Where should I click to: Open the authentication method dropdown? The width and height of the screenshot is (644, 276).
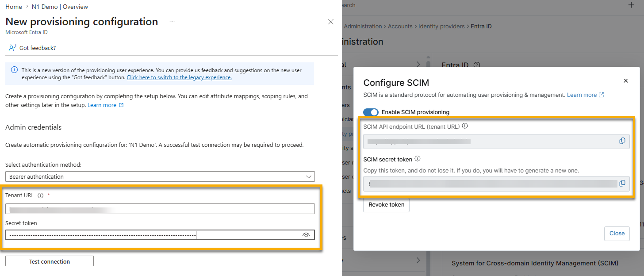pyautogui.click(x=160, y=176)
